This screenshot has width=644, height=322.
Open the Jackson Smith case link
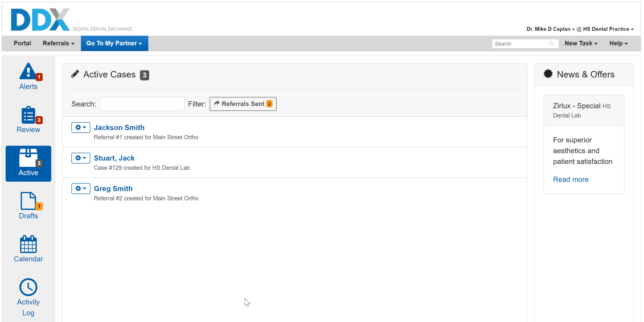[119, 127]
